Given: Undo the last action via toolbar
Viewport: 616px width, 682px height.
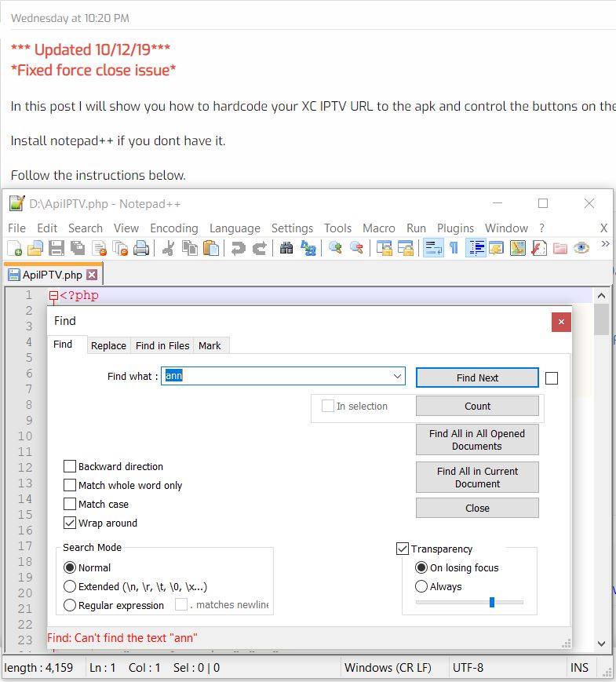Looking at the screenshot, I should [238, 248].
